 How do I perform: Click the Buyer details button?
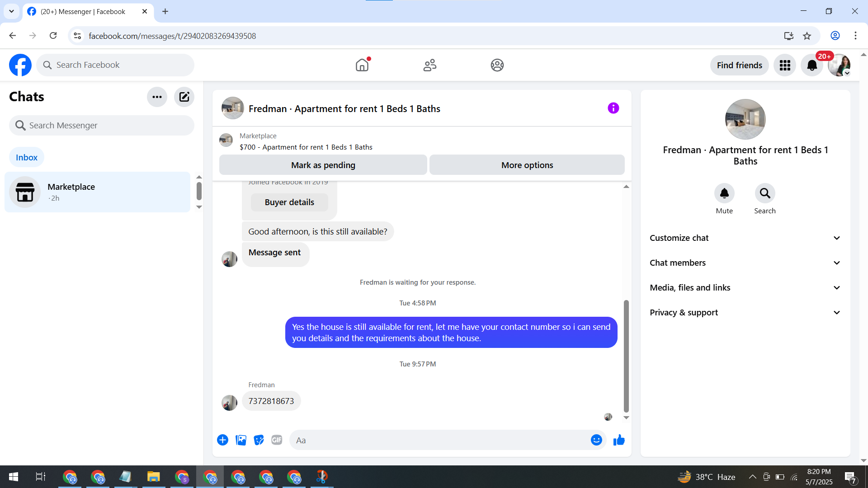point(289,202)
